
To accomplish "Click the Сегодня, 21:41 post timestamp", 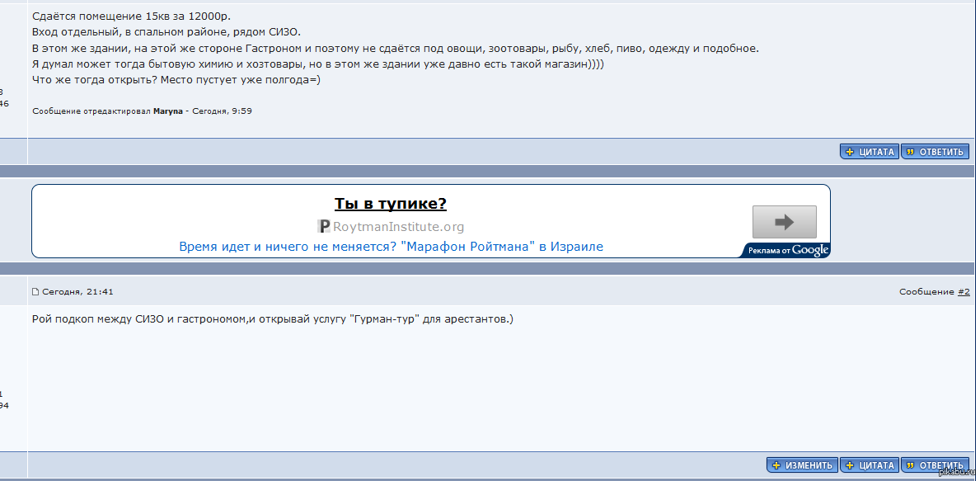I will [77, 292].
